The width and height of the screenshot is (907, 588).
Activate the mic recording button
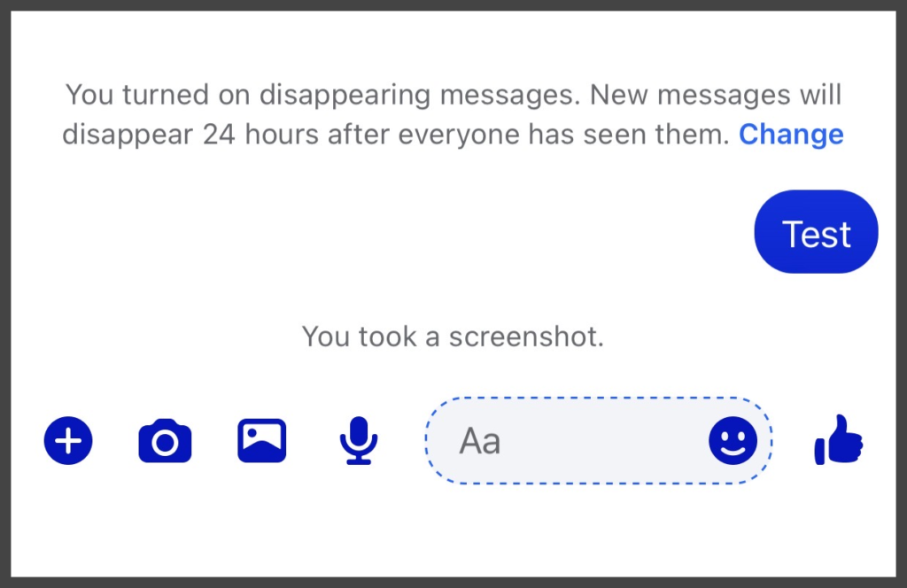tap(359, 441)
